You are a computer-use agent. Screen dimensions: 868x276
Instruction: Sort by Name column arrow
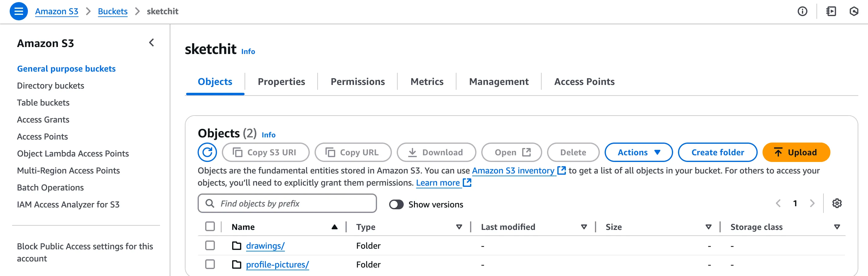[x=334, y=227]
